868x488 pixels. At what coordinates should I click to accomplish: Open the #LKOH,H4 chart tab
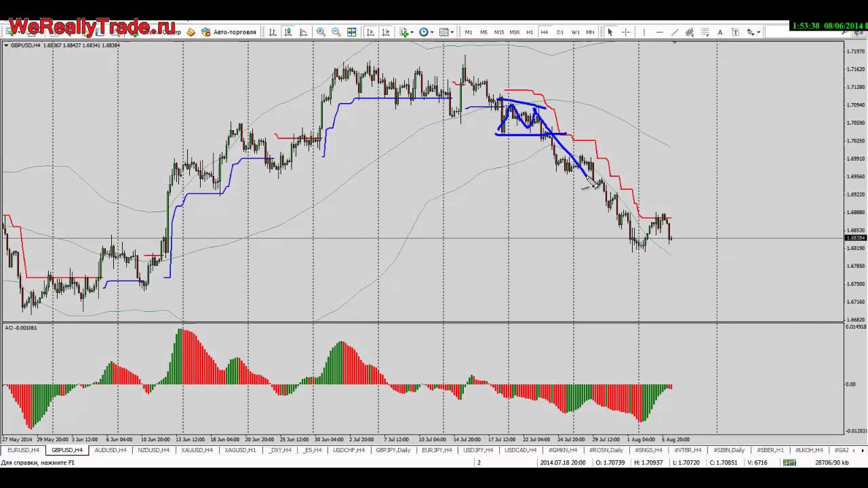point(809,450)
